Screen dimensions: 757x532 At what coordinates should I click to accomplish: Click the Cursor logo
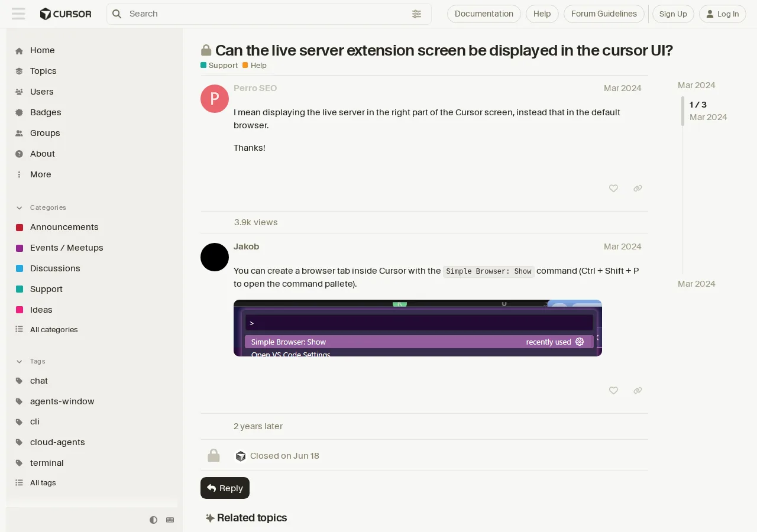pyautogui.click(x=66, y=14)
